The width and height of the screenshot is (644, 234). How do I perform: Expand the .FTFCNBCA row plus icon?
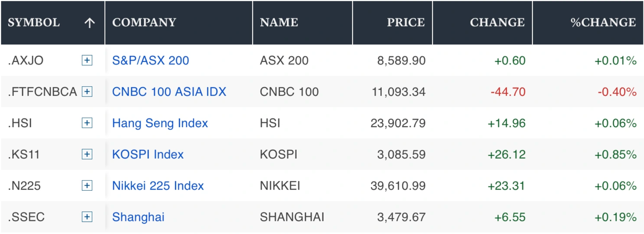pos(87,92)
